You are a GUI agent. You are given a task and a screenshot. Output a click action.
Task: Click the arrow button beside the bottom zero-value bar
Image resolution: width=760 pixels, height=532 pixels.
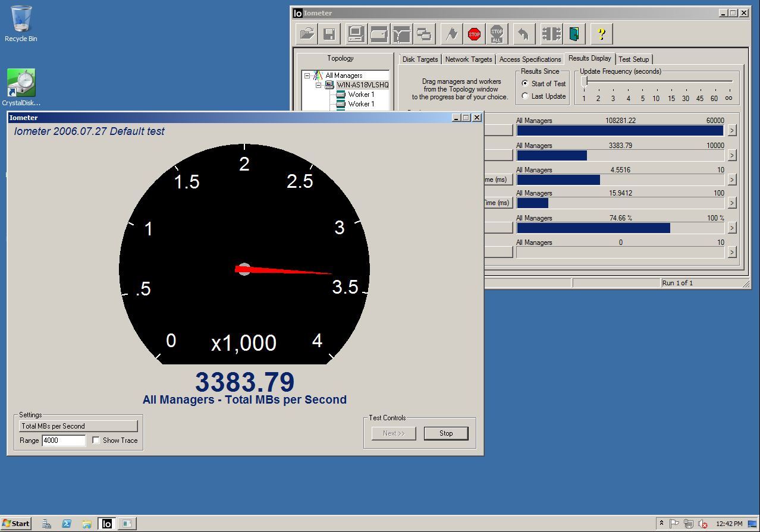pyautogui.click(x=732, y=252)
